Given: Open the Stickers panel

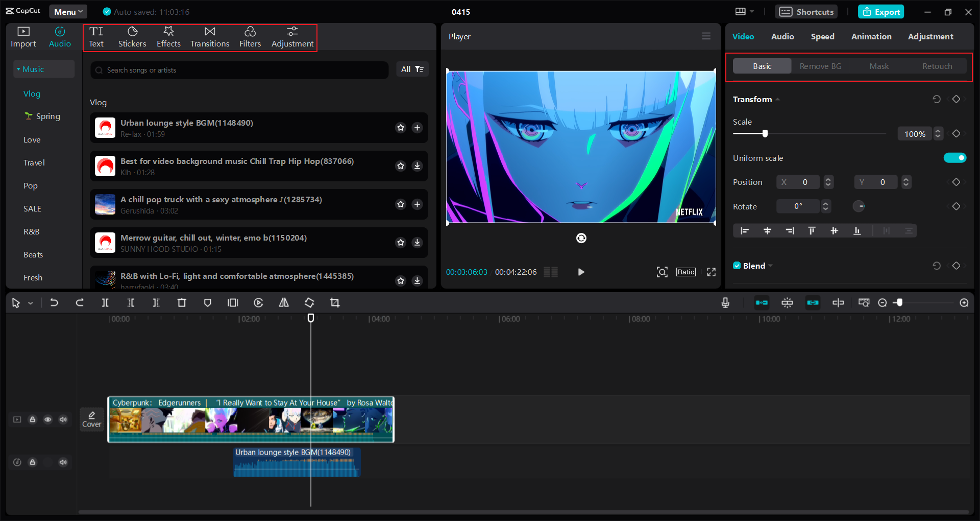Looking at the screenshot, I should 132,37.
